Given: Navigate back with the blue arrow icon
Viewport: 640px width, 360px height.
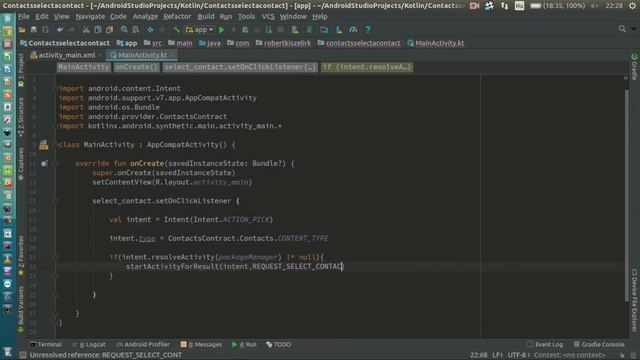Looking at the screenshot, I should (x=150, y=30).
